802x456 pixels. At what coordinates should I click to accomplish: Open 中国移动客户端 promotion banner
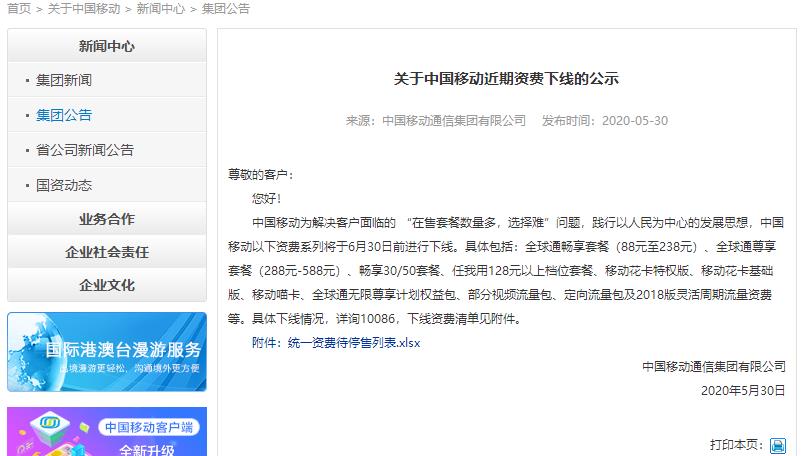click(107, 431)
